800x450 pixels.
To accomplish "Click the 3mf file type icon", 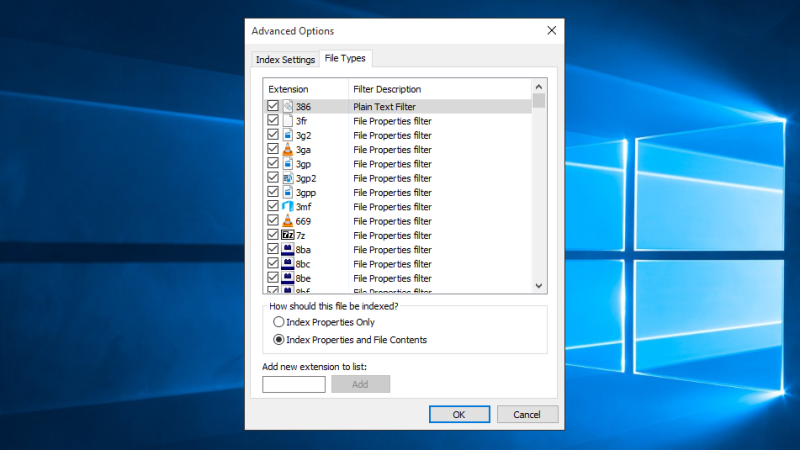I will (287, 206).
